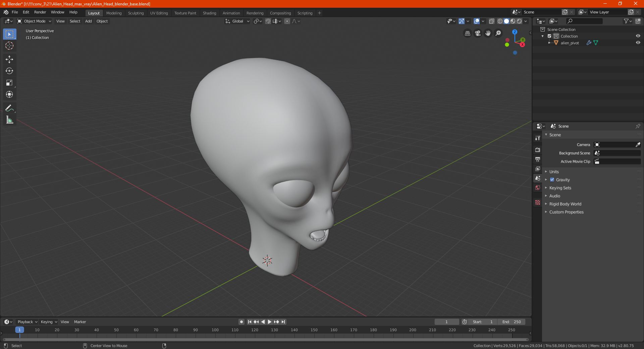Switch to wireframe viewport shading
Screen dimensions: 644x349
[500, 21]
